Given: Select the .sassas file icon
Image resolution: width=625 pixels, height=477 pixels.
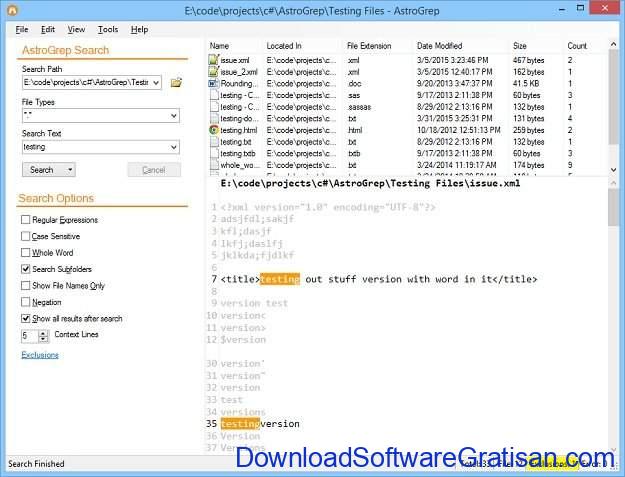Looking at the screenshot, I should point(214,107).
